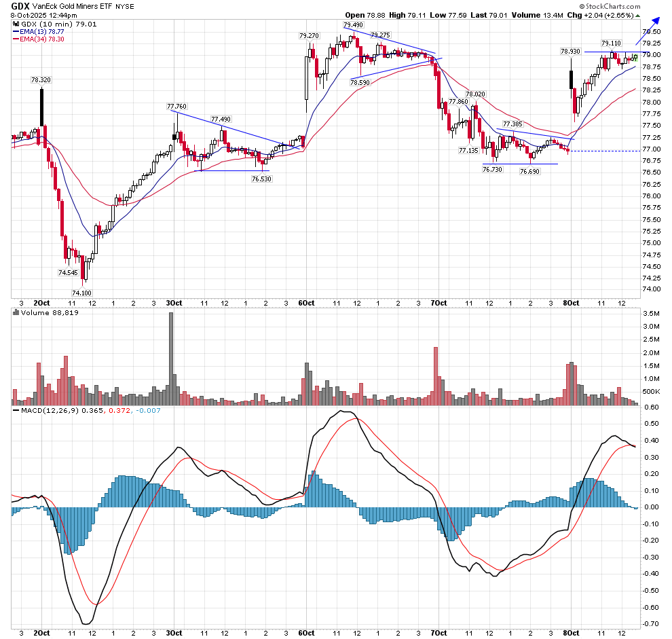672x639 pixels.
Task: Click the blue EMA(13) legend line marker
Action: [16, 32]
